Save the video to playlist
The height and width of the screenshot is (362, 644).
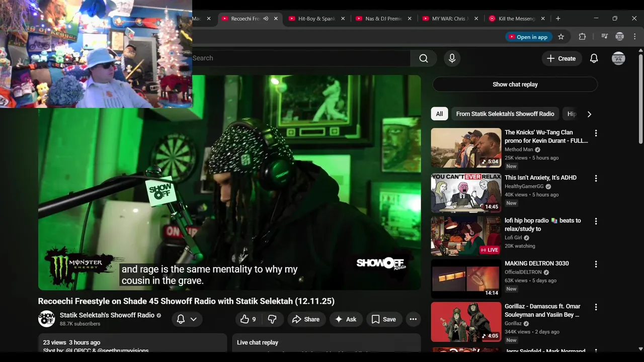point(384,319)
